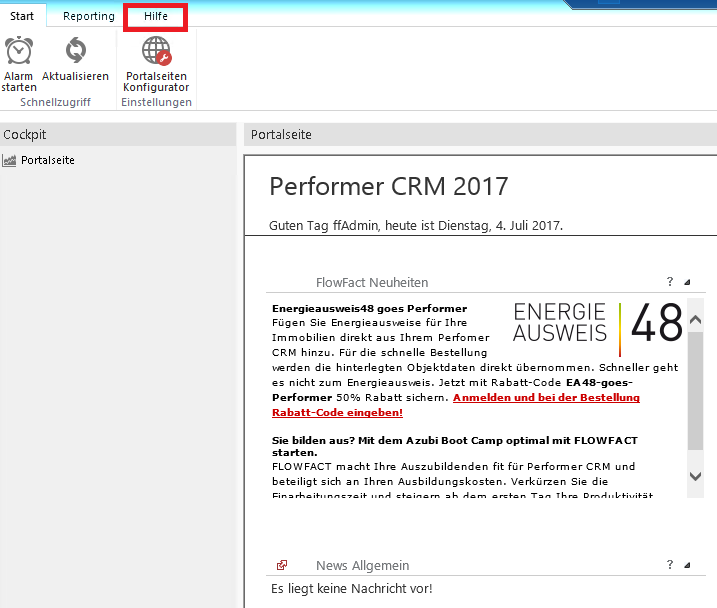This screenshot has height=608, width=717.
Task: Click the Schnellzugriff ribbon group label
Action: pos(55,102)
